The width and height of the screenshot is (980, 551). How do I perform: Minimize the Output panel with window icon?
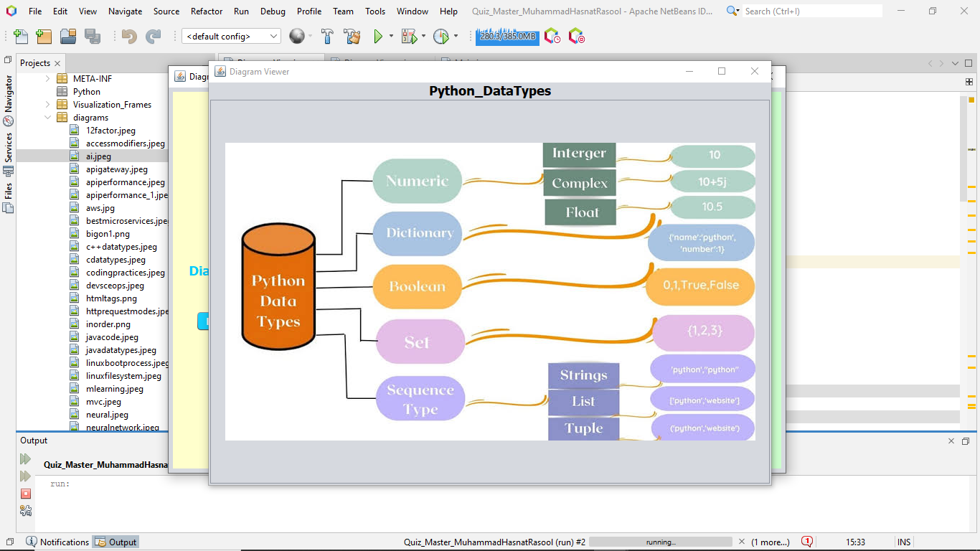[x=966, y=441]
